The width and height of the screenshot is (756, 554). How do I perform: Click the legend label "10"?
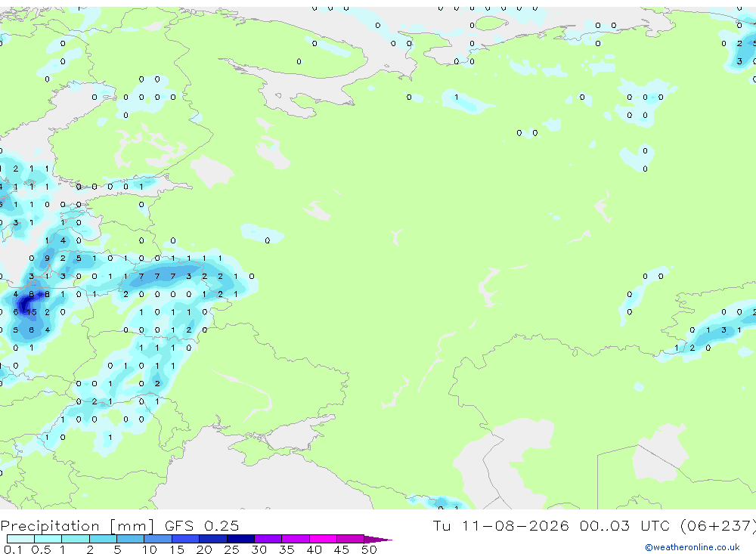pyautogui.click(x=150, y=549)
